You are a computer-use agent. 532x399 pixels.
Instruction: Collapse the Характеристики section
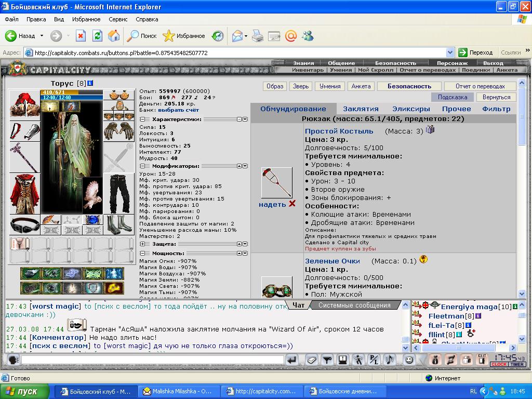click(142, 119)
